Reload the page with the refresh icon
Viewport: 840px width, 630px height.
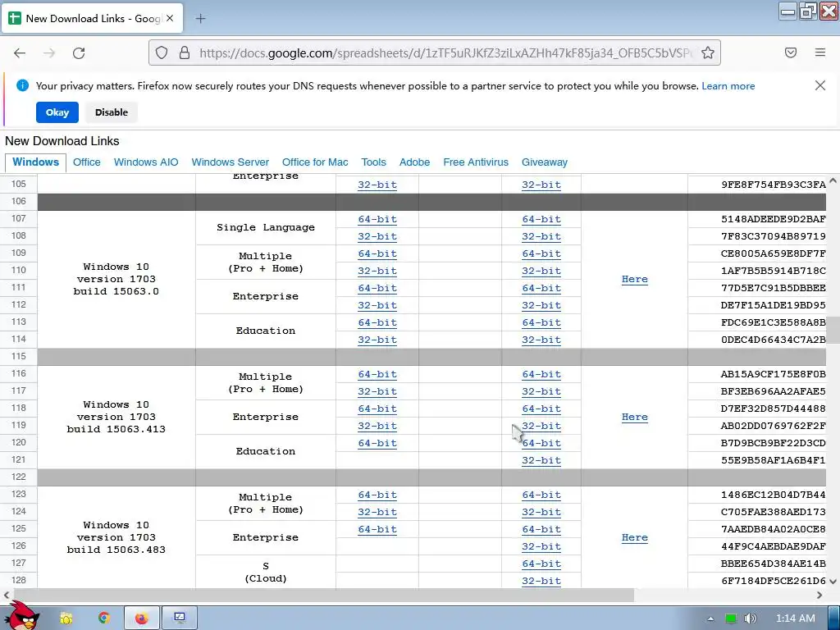click(79, 52)
